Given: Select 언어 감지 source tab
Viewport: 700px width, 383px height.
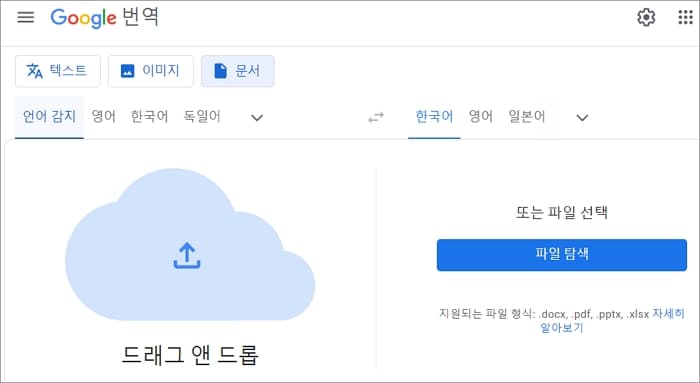Looking at the screenshot, I should pyautogui.click(x=49, y=117).
